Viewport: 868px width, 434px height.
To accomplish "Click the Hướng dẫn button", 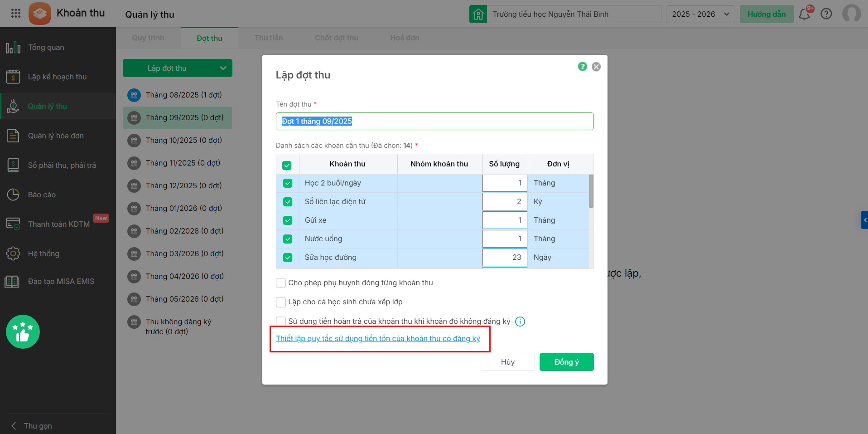I will (x=767, y=14).
